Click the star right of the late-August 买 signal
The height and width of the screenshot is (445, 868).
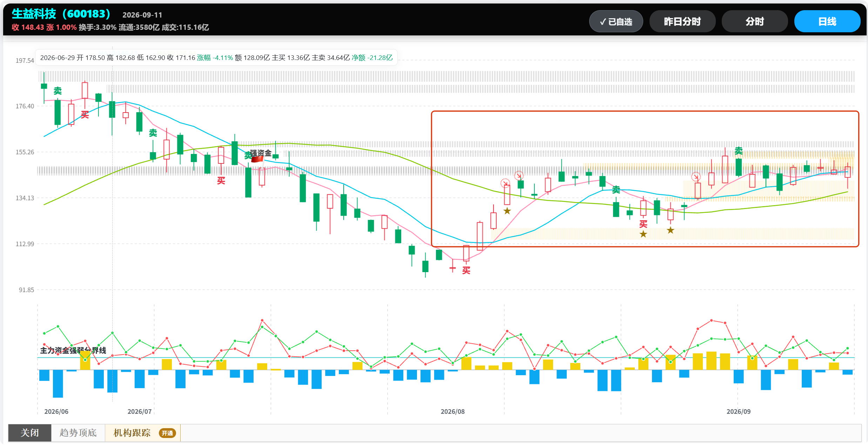point(671,230)
